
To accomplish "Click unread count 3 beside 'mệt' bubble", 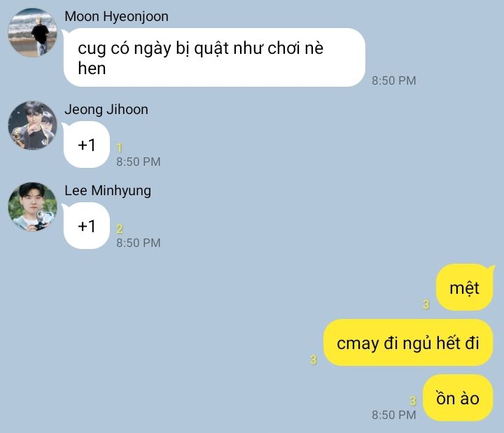I will (x=426, y=304).
